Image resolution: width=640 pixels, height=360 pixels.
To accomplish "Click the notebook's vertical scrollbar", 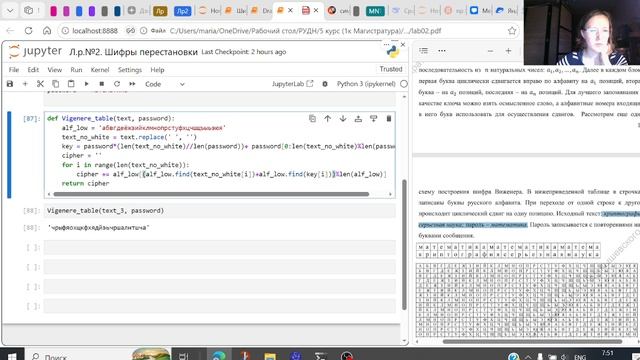I will click(404, 244).
